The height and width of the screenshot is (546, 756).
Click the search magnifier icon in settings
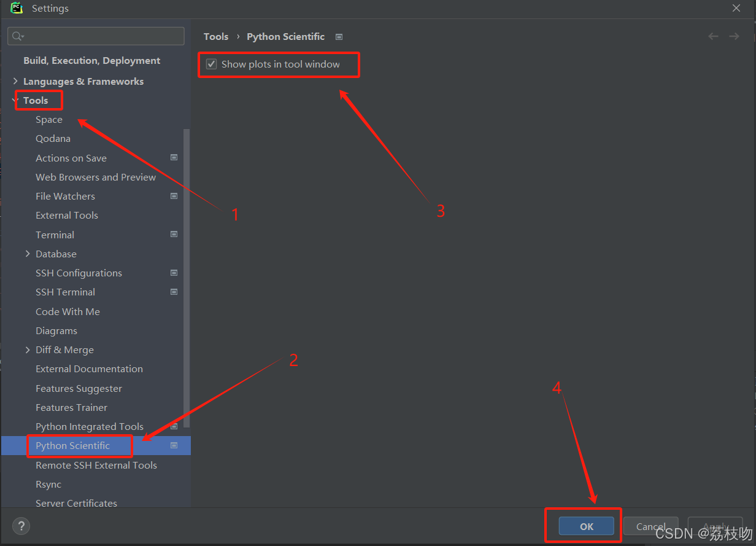[18, 36]
